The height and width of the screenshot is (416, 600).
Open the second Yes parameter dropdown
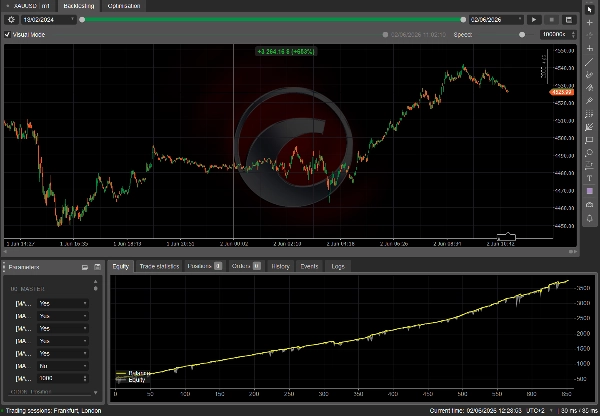click(x=63, y=316)
